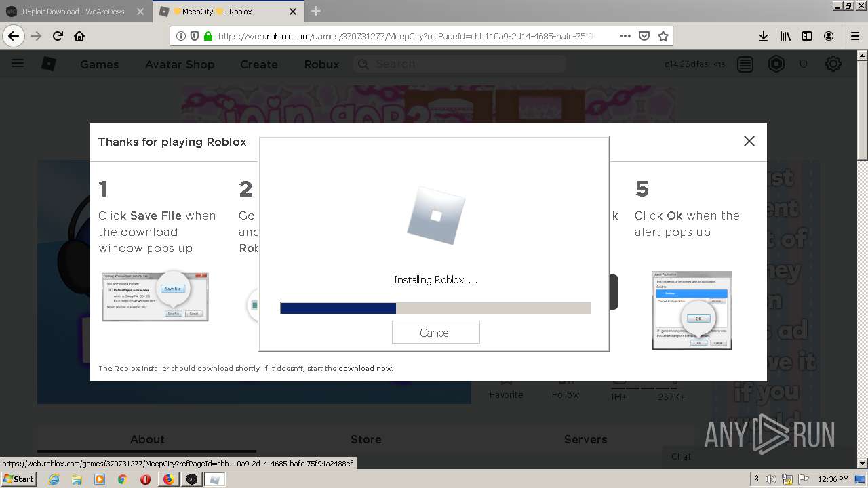Image resolution: width=868 pixels, height=488 pixels.
Task: Click Follow under the game
Action: (x=566, y=394)
